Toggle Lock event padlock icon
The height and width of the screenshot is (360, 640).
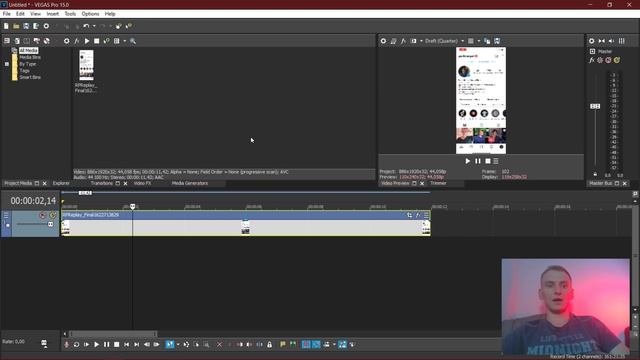(269, 344)
